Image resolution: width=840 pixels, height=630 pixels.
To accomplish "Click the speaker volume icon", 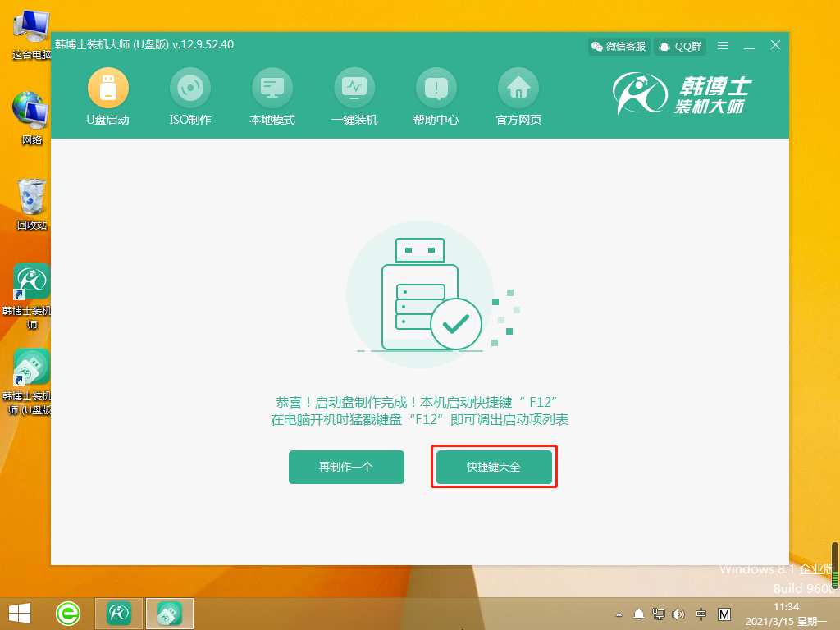I will pos(680,613).
